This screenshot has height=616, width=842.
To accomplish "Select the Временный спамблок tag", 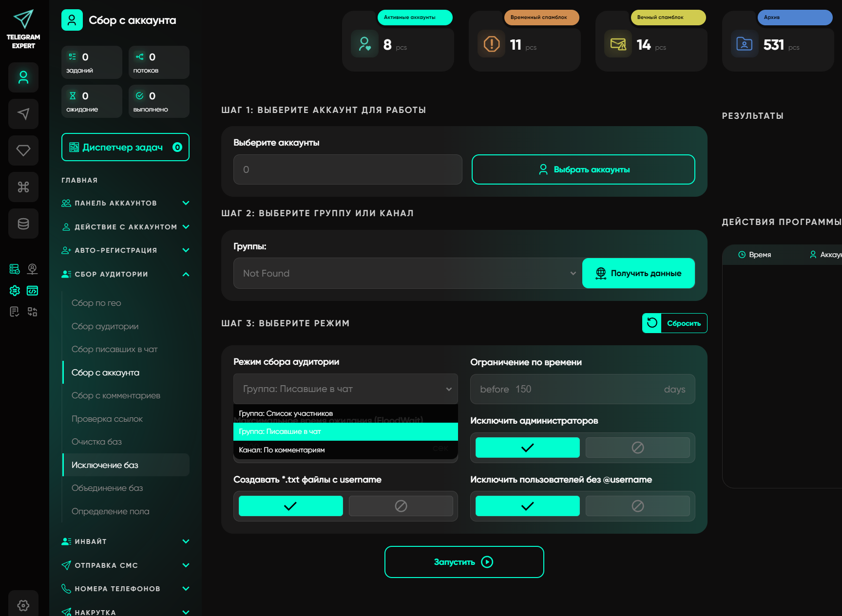I will pos(542,18).
